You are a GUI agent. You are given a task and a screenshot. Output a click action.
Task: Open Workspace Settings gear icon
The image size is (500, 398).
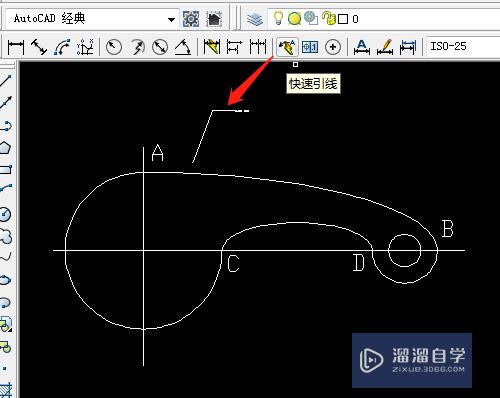(191, 19)
